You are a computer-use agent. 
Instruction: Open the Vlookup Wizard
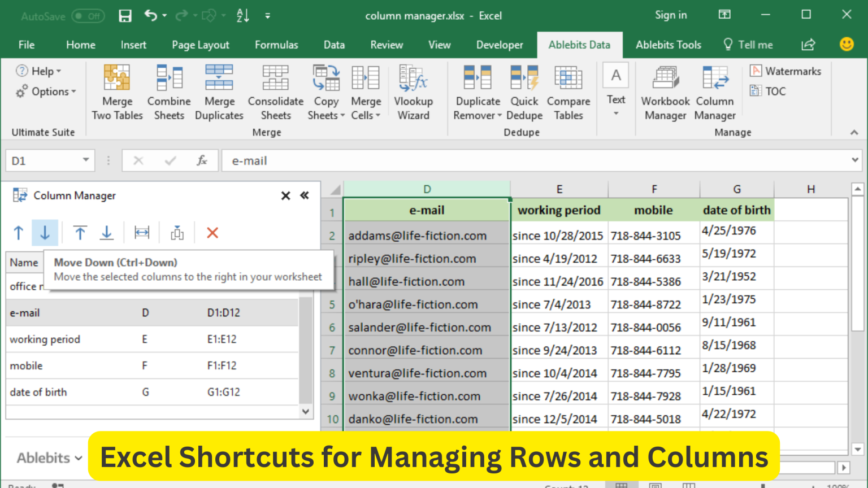coord(414,92)
